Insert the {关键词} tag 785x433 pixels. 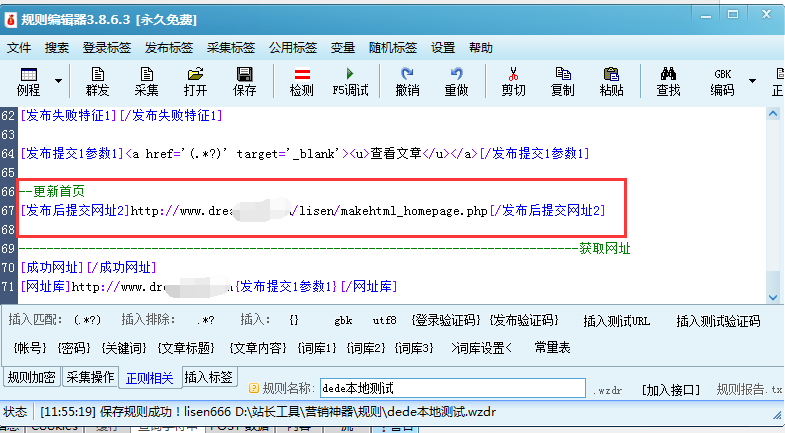coord(124,347)
